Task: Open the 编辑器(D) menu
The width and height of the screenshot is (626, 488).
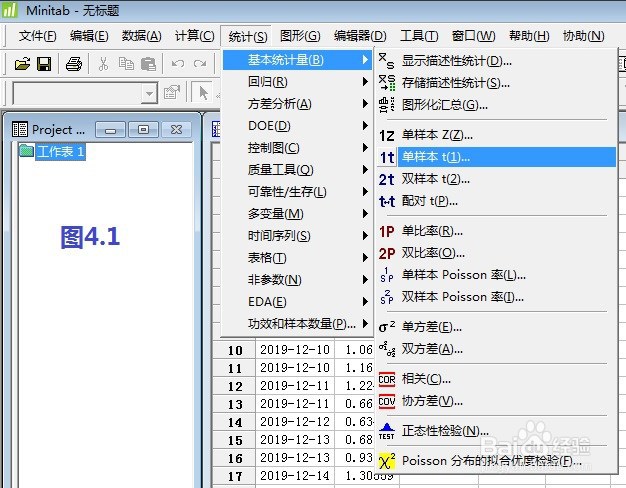Action: click(360, 36)
